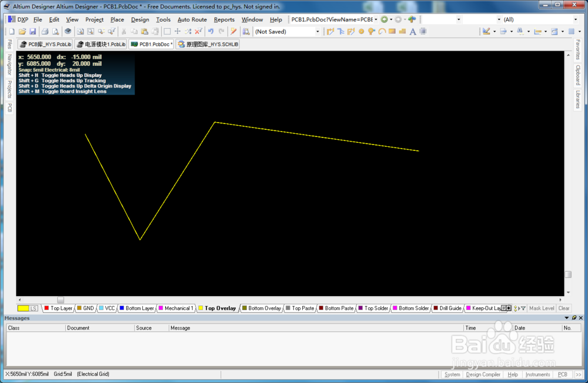Click the Move Selection cross-arrows icon
588x383 pixels.
(x=178, y=32)
